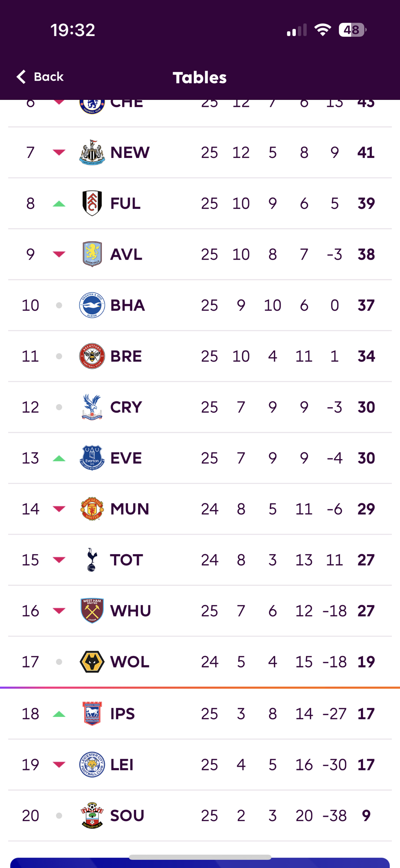
Task: Tap Leicester's red down-movement arrow
Action: [59, 764]
